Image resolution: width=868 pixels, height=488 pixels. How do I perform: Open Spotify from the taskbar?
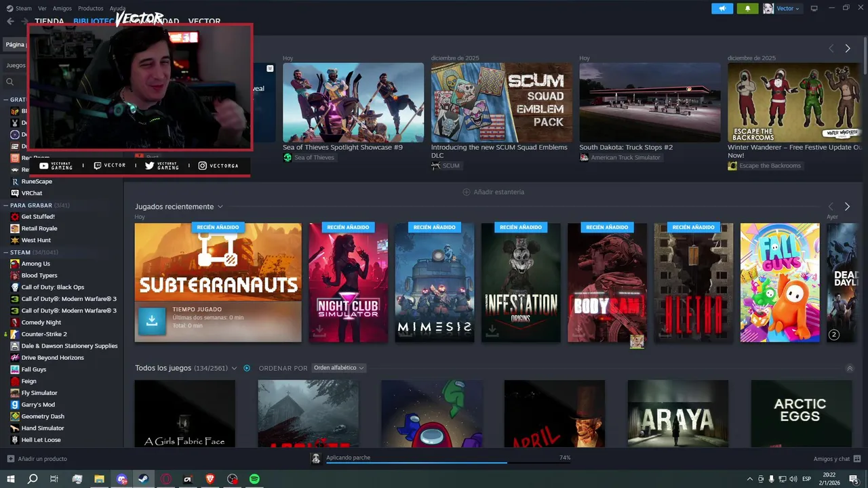pyautogui.click(x=254, y=479)
